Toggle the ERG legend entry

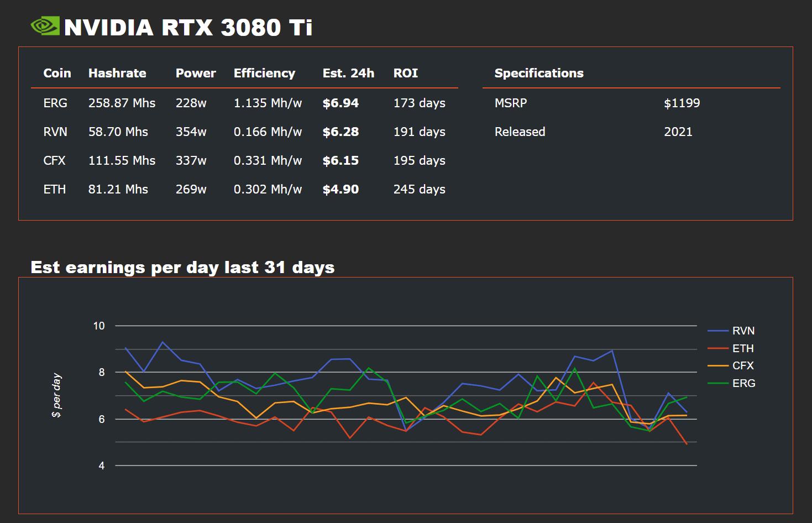[x=731, y=383]
